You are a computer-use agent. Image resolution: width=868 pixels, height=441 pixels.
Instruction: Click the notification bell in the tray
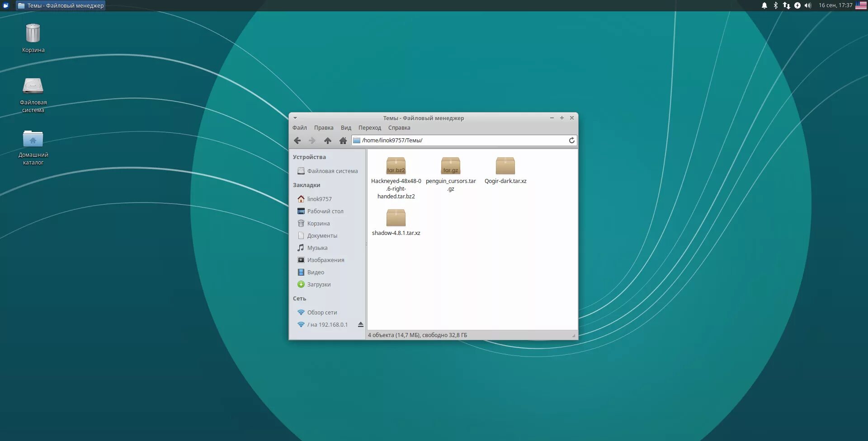tap(764, 5)
